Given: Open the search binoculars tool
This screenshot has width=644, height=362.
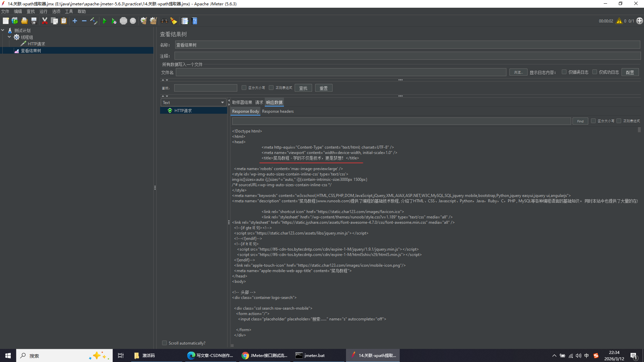Looking at the screenshot, I should (164, 21).
